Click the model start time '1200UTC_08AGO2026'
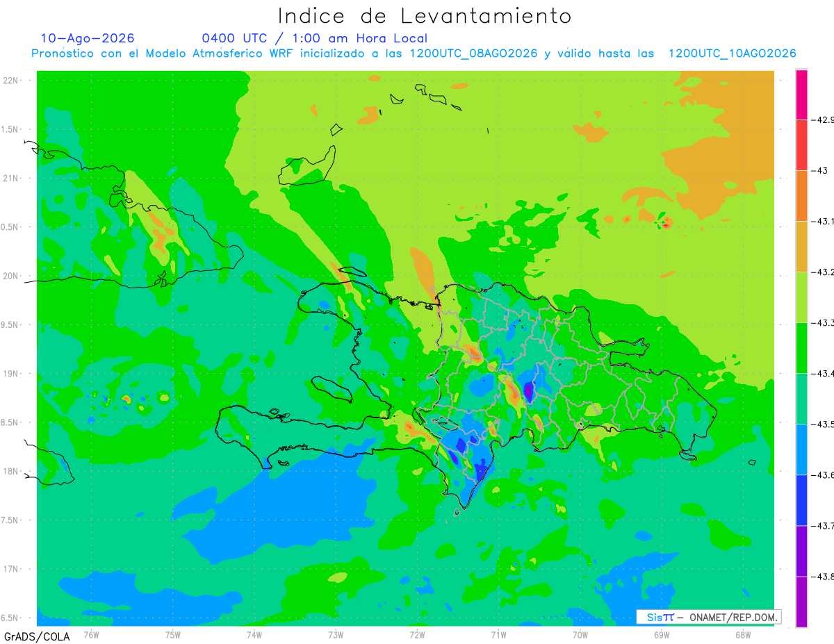Viewport: 834px width, 644px height. click(474, 53)
